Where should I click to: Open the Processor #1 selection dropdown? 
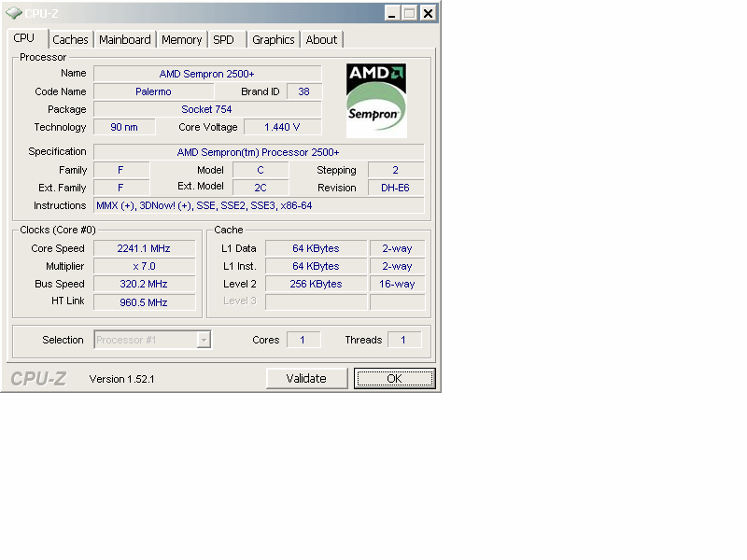(152, 340)
